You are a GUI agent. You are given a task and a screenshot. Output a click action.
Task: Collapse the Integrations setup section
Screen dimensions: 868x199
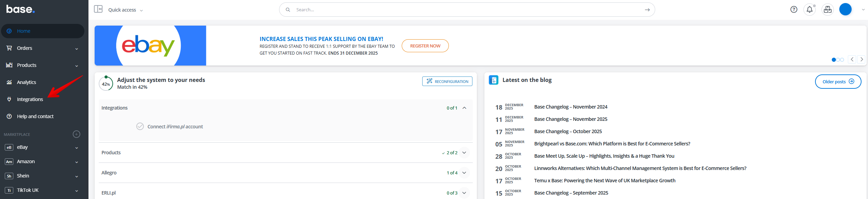464,108
